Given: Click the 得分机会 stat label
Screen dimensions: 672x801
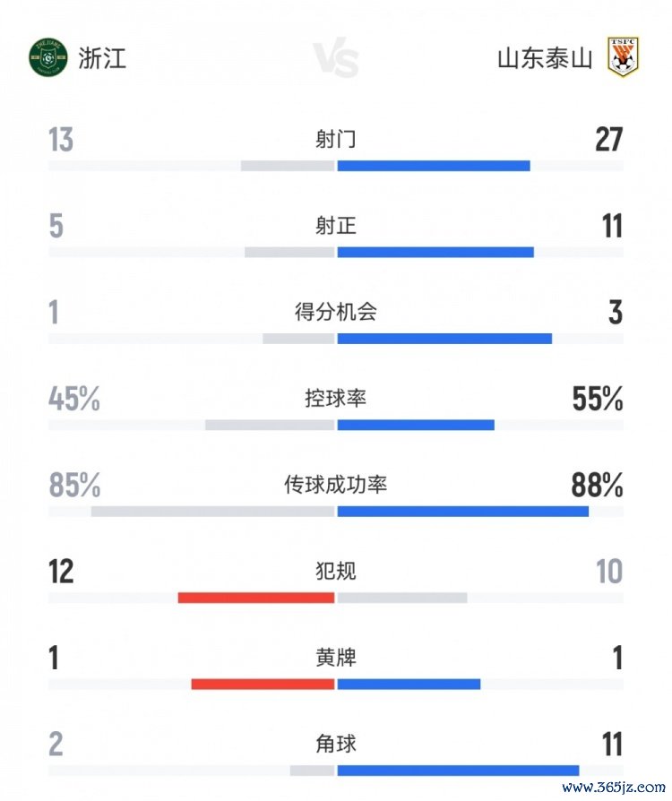Looking at the screenshot, I should (x=336, y=312).
